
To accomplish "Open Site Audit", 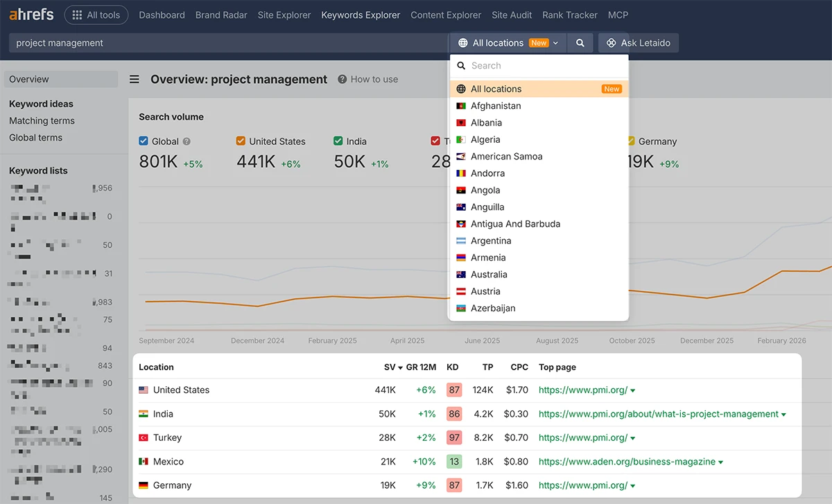I will coord(512,15).
